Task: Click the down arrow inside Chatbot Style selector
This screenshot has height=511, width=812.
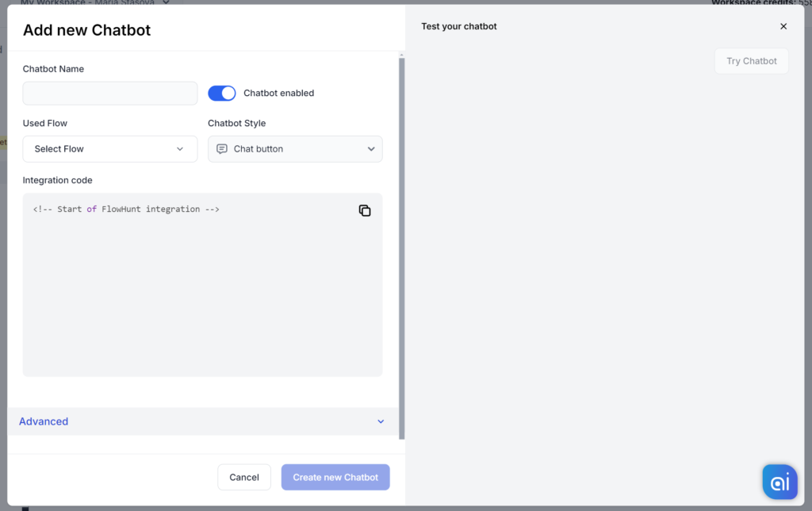Action: (x=370, y=148)
